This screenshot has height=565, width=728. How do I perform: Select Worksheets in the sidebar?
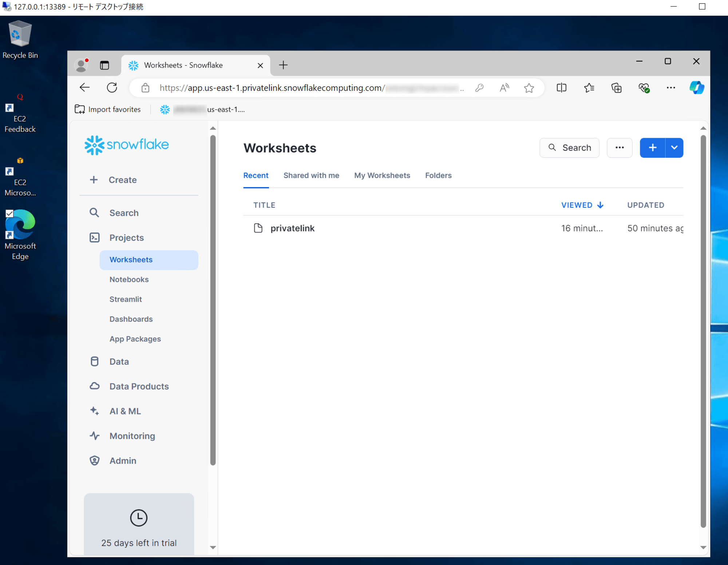click(149, 260)
